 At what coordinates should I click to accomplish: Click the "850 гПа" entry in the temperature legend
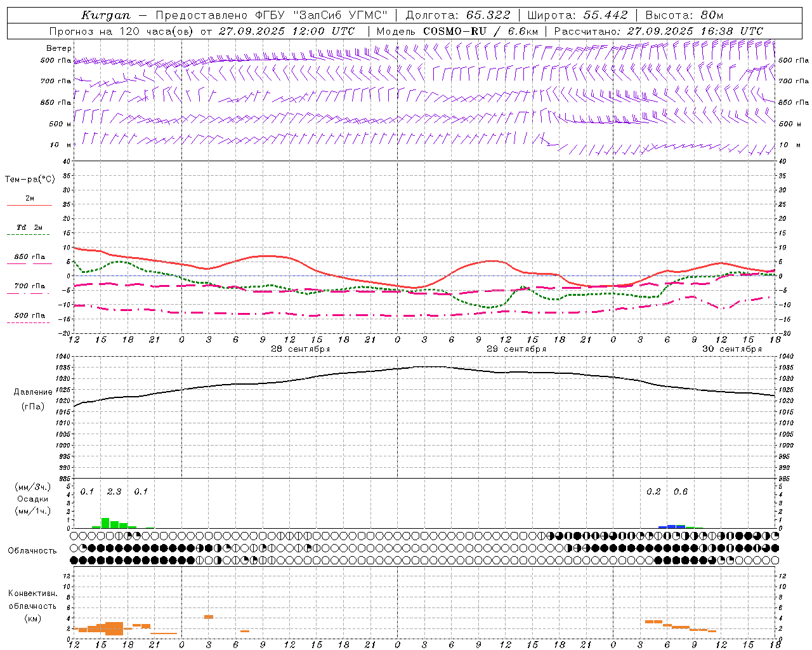[x=29, y=257]
